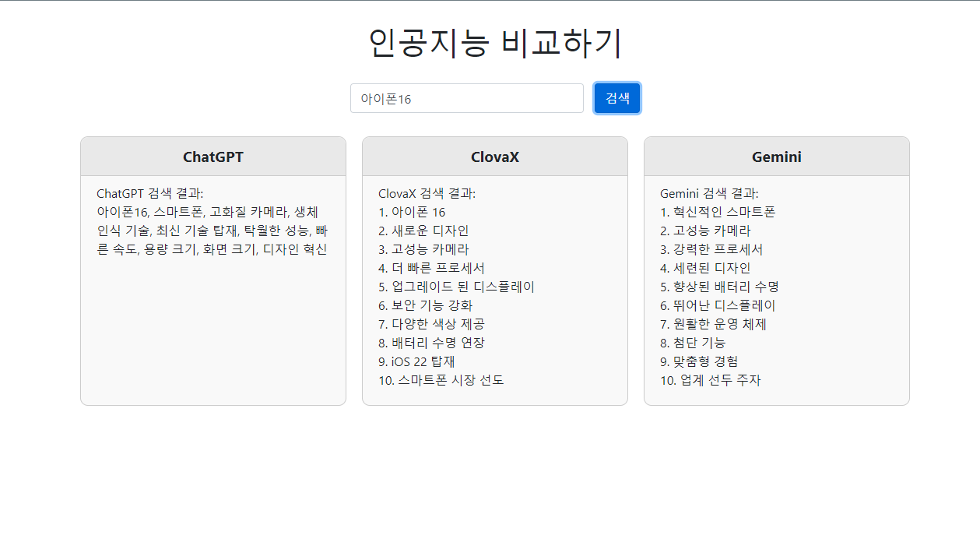980x546 pixels.
Task: Click ClovaX item '6. 보안 기능 강화'
Action: coord(426,305)
